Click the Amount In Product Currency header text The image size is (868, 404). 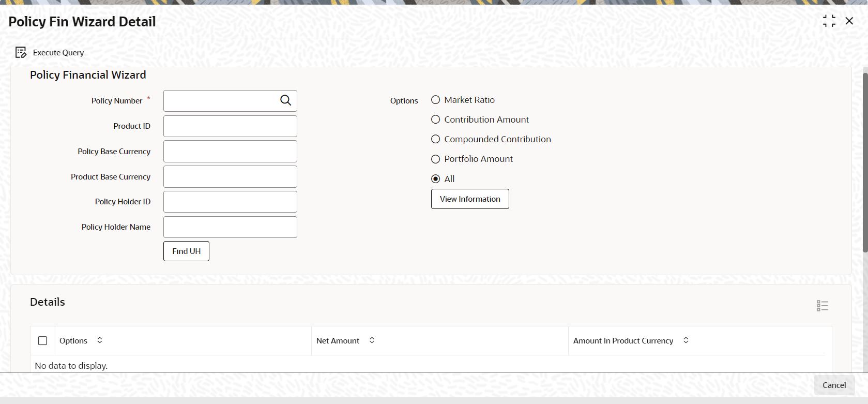point(623,341)
